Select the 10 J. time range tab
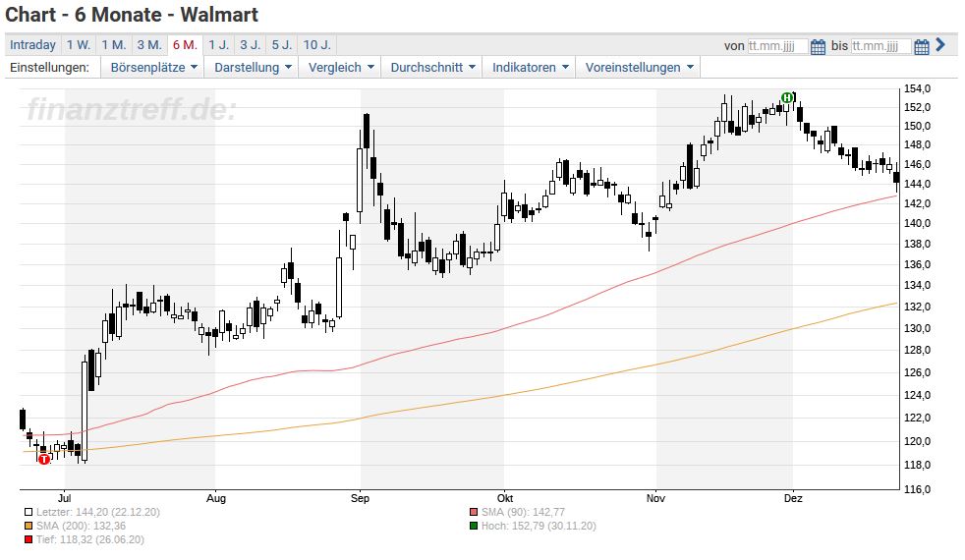Viewport: 965px width, 560px height. [317, 45]
